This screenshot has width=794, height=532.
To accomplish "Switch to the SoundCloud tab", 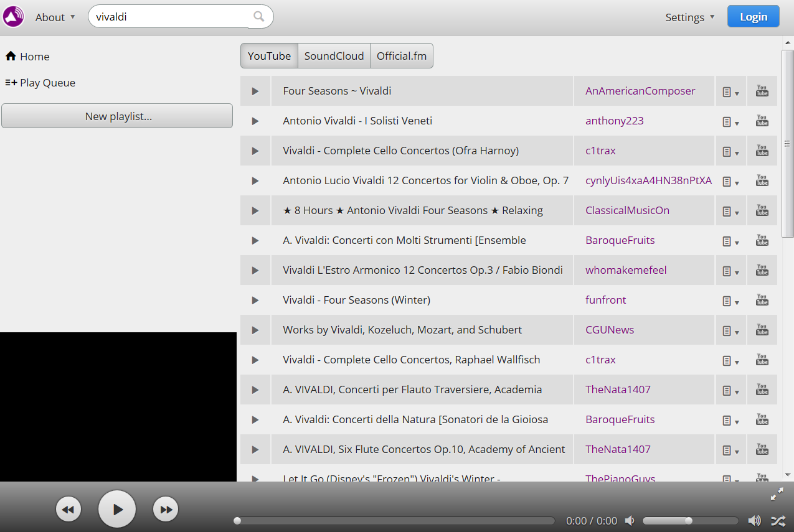I will click(334, 55).
